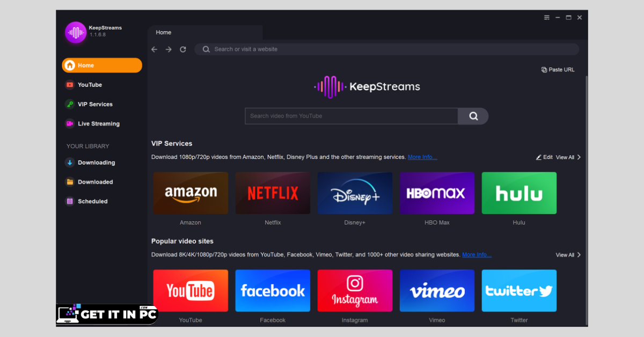Viewport: 644px width, 337px height.
Task: Expand VIP Services with the chevron arrow
Action: coord(579,157)
